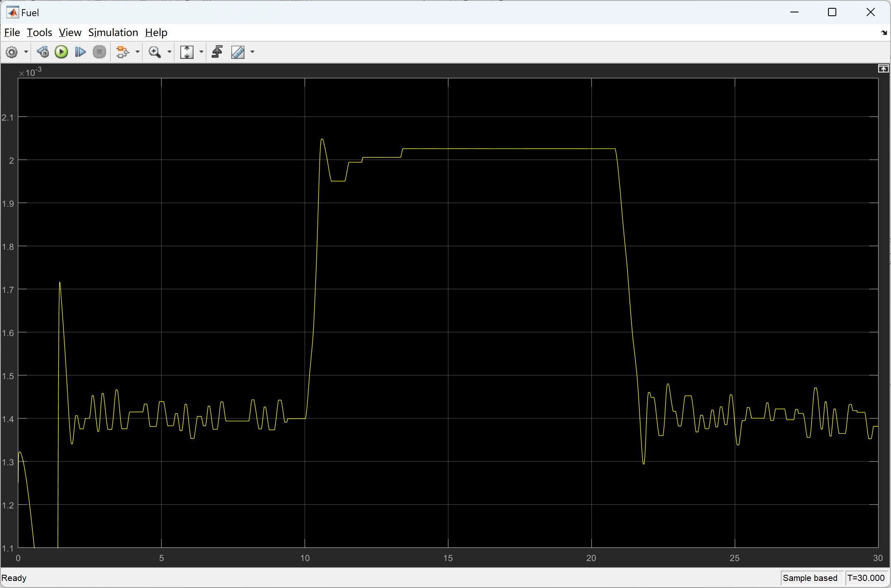The width and height of the screenshot is (891, 588).
Task: Expand configuration properties dropdown arrow
Action: (x=26, y=52)
